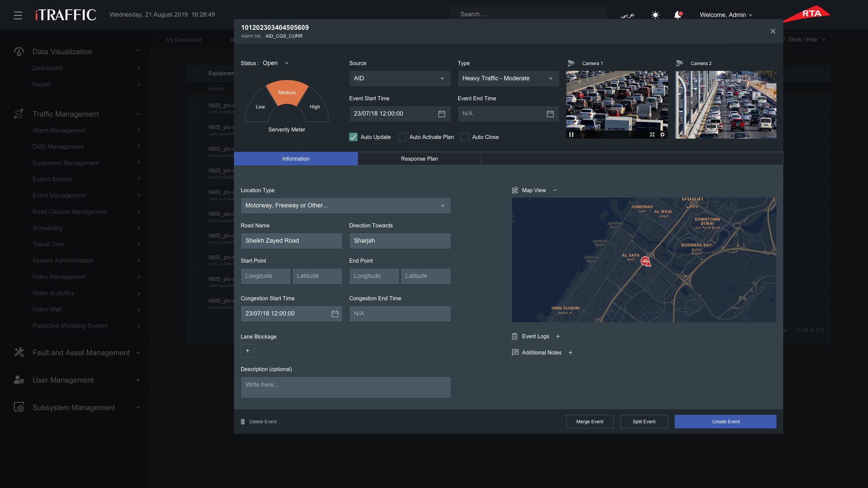
Task: Click the Description Write here field
Action: click(346, 388)
